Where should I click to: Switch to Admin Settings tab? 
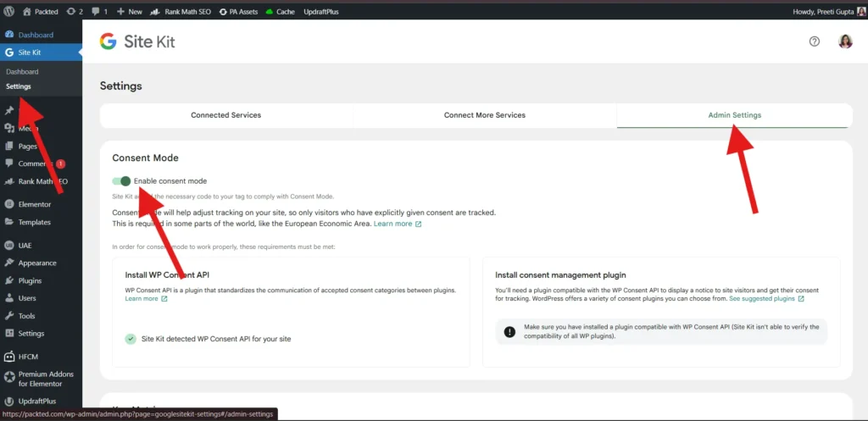click(735, 115)
